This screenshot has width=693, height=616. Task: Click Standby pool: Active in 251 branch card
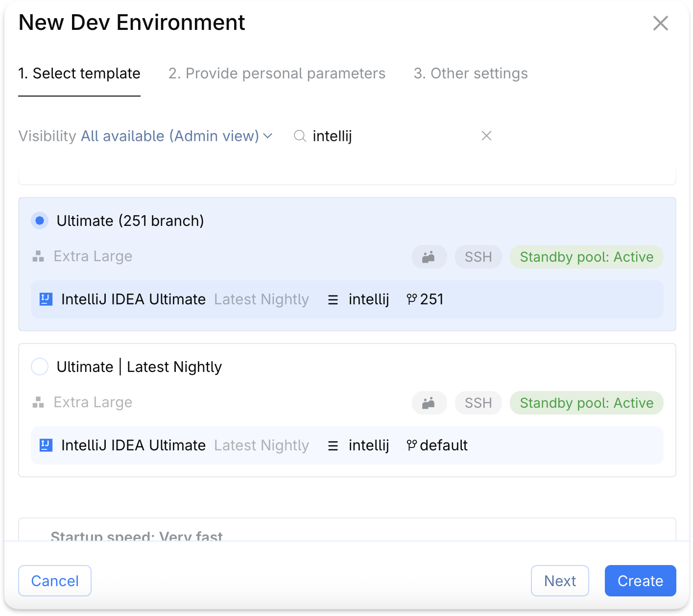(x=586, y=257)
